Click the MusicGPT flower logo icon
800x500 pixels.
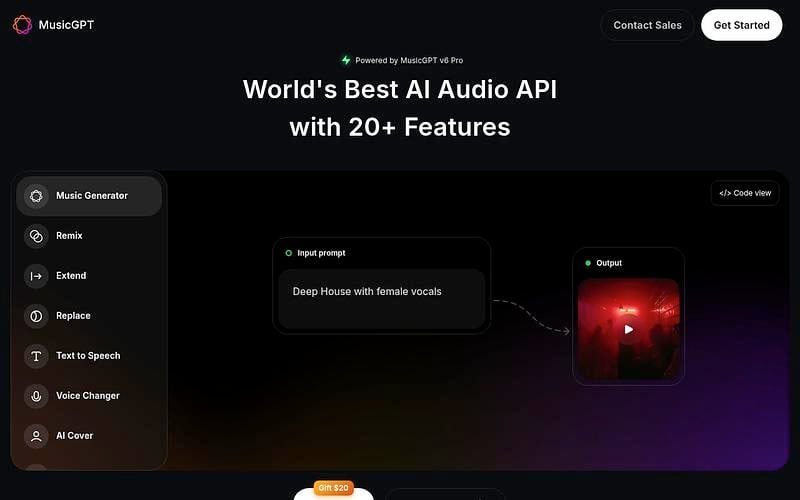(x=22, y=24)
